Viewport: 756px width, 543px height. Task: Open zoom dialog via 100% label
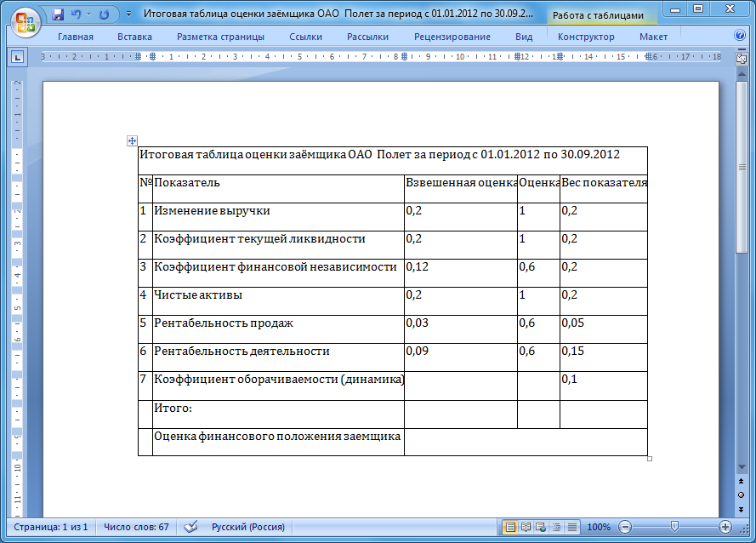599,527
